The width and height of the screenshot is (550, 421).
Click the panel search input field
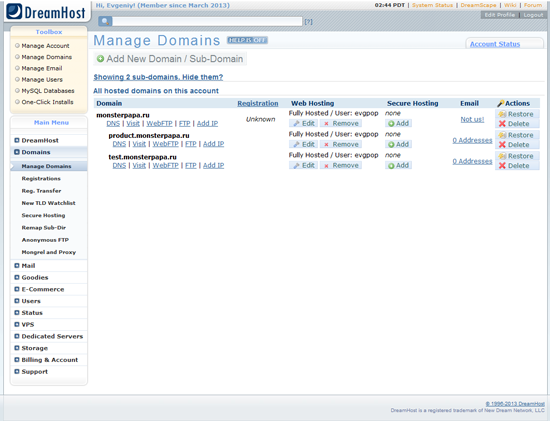click(207, 21)
